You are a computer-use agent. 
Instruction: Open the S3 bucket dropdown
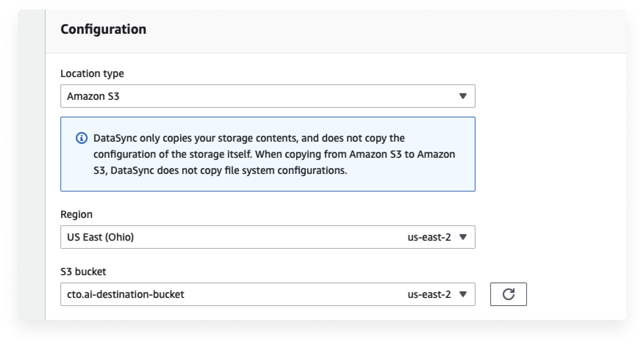point(267,294)
